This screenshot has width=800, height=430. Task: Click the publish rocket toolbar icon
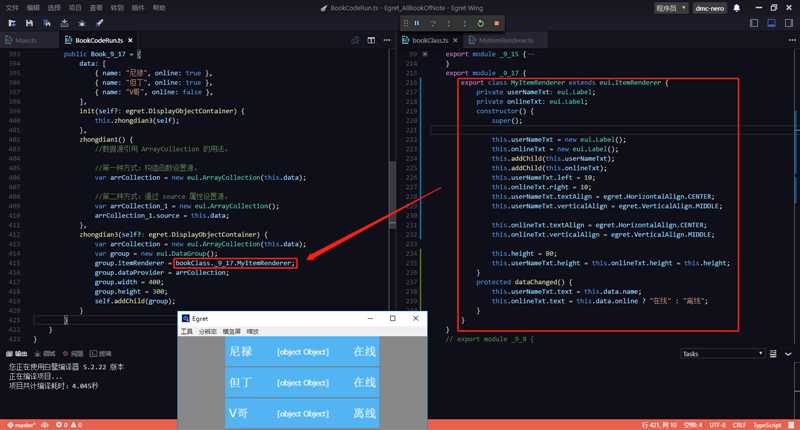pyautogui.click(x=99, y=23)
